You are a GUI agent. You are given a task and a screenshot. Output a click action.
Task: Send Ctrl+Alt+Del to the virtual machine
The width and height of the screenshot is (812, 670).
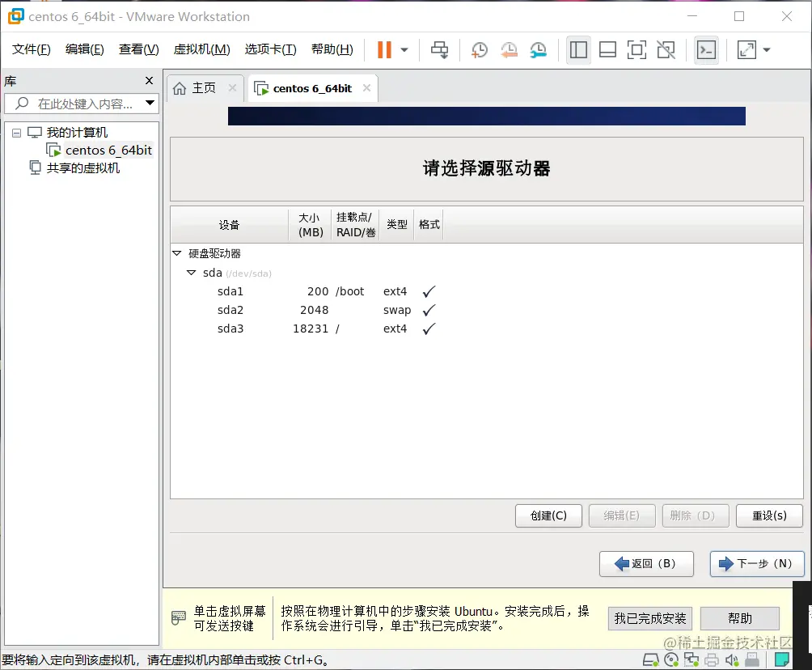point(440,49)
